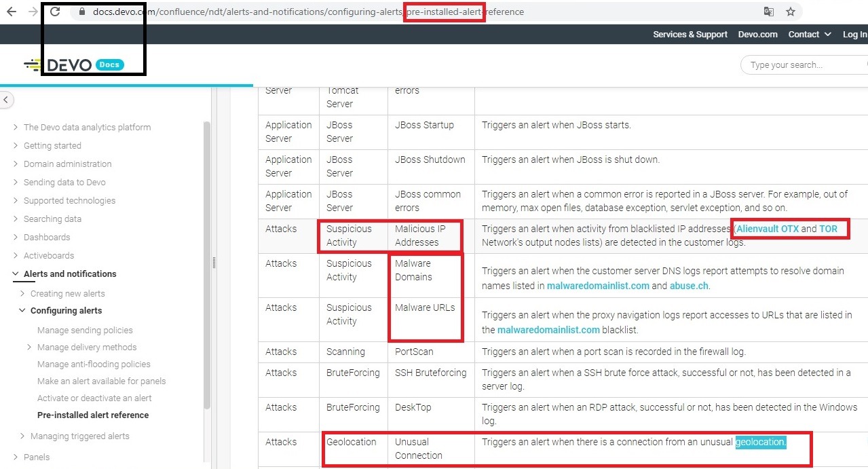This screenshot has height=469, width=868.
Task: Open Manage sending policies page
Action: (x=85, y=330)
